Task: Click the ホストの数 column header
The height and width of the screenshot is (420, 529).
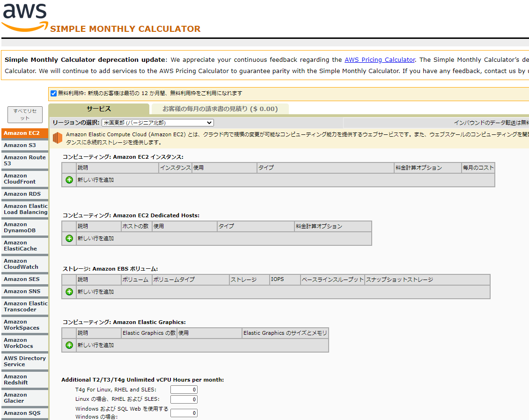Action: tap(136, 226)
